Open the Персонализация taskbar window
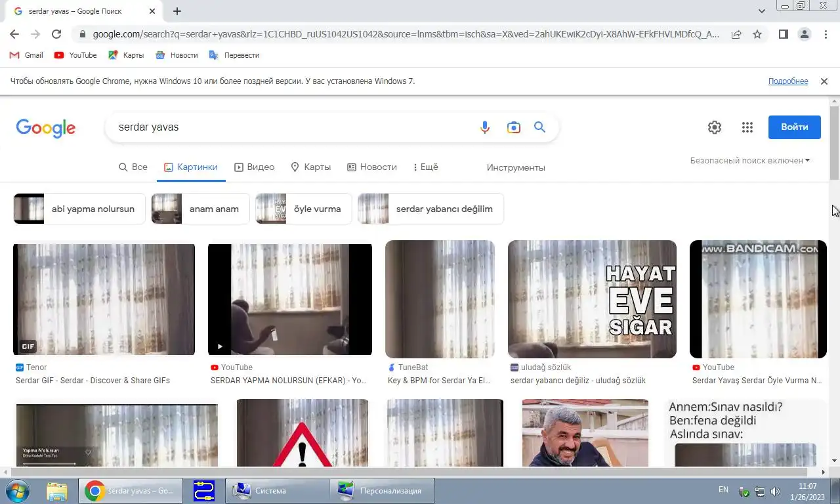The height and width of the screenshot is (504, 840). tap(382, 490)
